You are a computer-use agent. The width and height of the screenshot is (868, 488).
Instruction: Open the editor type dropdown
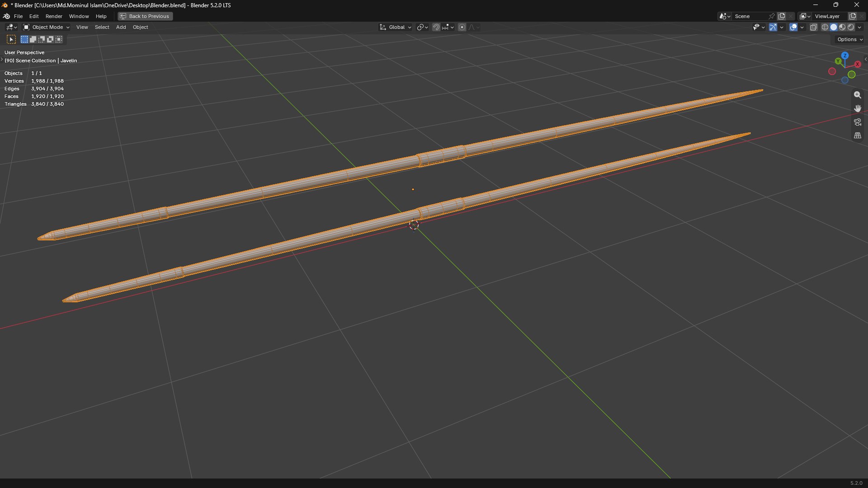(11, 27)
